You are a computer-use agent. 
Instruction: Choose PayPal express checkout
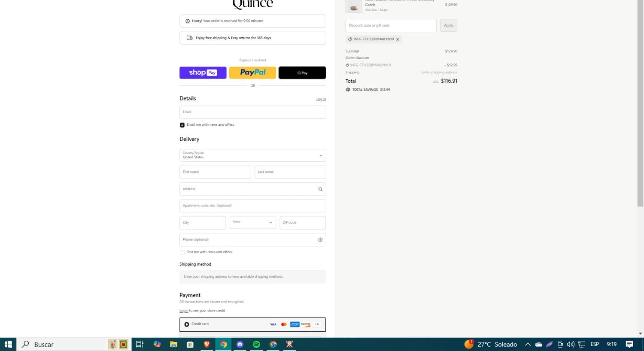252,73
